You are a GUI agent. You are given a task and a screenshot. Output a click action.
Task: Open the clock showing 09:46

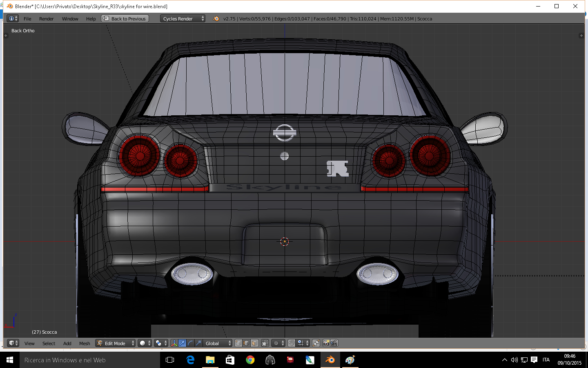[570, 360]
